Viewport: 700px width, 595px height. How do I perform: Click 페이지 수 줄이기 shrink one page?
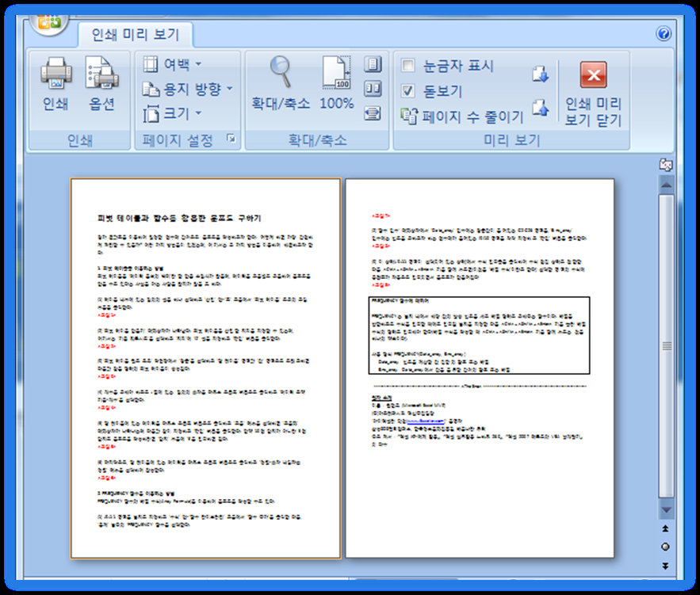[461, 116]
